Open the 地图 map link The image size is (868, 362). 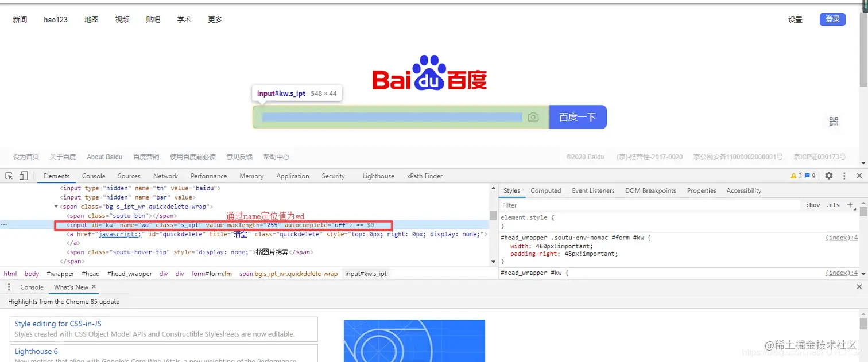pyautogui.click(x=91, y=20)
